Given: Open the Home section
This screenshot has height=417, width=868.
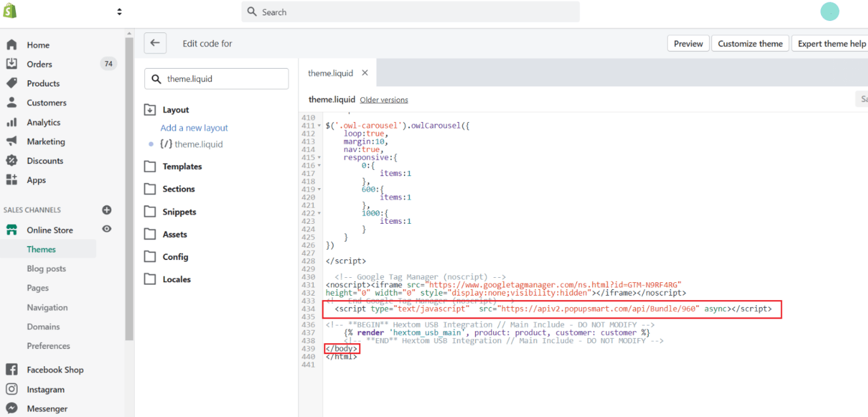Looking at the screenshot, I should [x=38, y=45].
